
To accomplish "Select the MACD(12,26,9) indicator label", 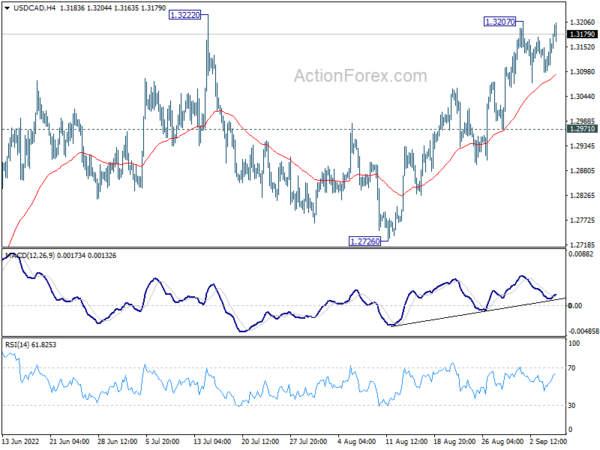I will click(x=30, y=256).
